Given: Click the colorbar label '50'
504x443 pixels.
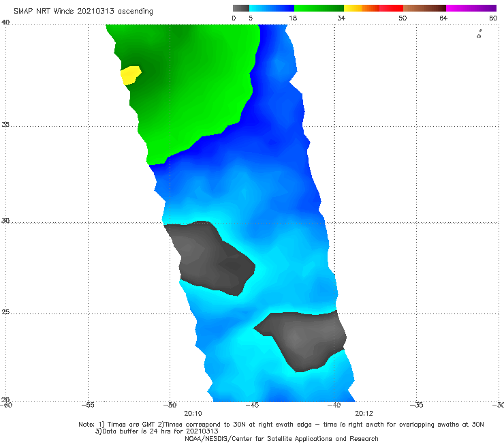Looking at the screenshot, I should [x=403, y=18].
